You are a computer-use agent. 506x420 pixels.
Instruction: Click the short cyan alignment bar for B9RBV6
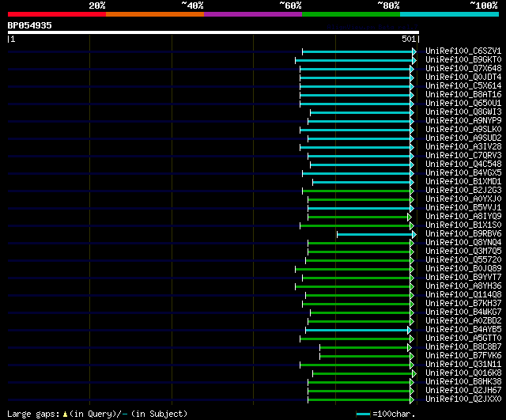(x=377, y=234)
